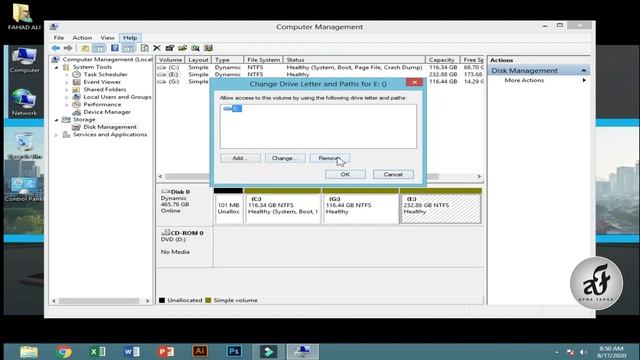Click the Open folder toolbar icon
Viewport: 640px width, 360px height.
(x=182, y=48)
